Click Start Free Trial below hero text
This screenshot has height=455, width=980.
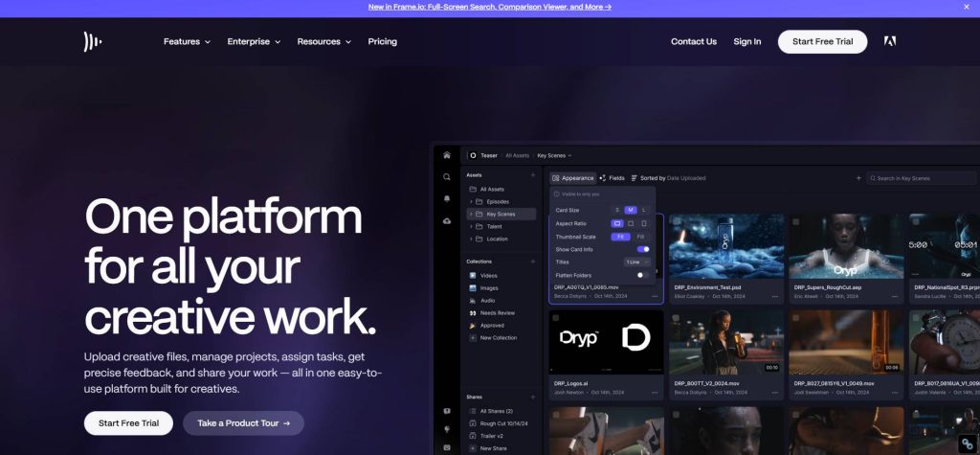click(x=128, y=423)
